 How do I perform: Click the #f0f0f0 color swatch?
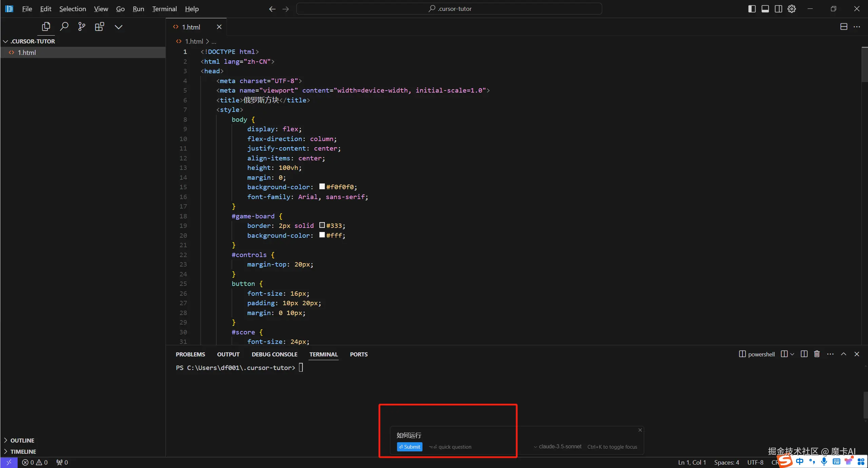point(322,187)
